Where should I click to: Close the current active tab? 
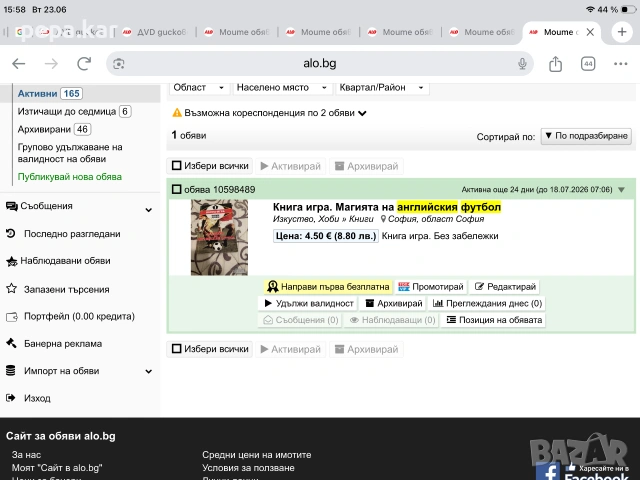[590, 32]
